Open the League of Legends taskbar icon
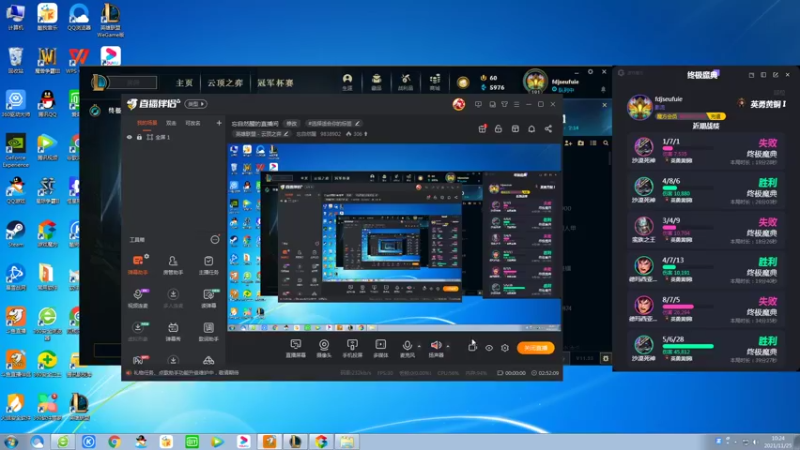 pyautogui.click(x=295, y=441)
